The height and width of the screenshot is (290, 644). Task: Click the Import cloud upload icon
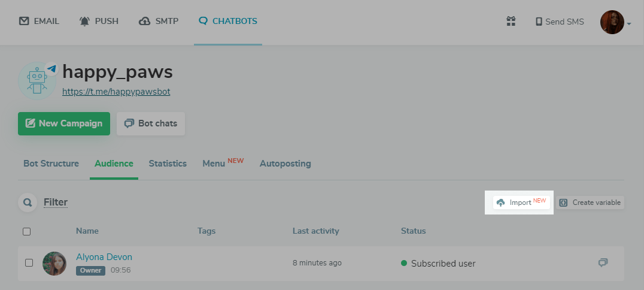(x=501, y=203)
